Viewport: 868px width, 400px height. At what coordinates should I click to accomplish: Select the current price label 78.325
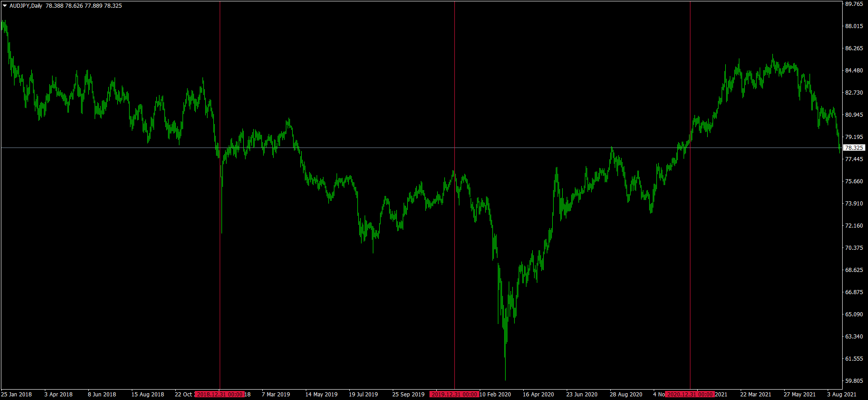(x=854, y=148)
